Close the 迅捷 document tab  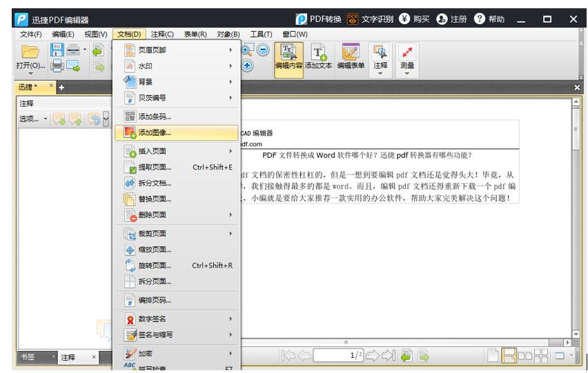[51, 85]
